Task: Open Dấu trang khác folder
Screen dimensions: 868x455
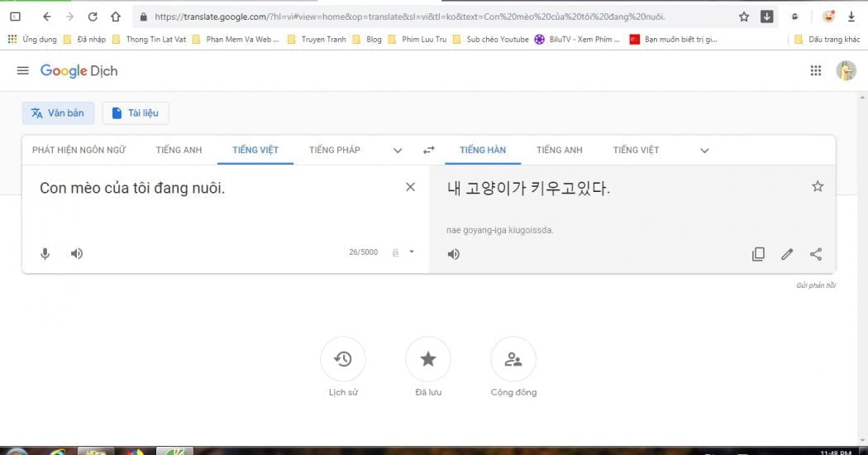Action: pyautogui.click(x=827, y=40)
